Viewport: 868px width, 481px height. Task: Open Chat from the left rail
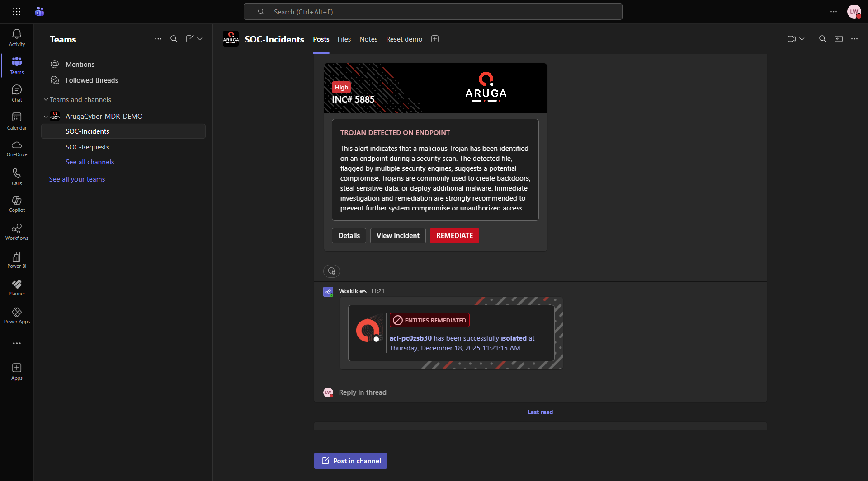coord(17,93)
